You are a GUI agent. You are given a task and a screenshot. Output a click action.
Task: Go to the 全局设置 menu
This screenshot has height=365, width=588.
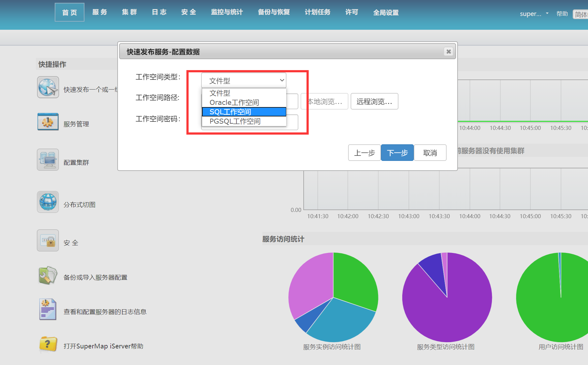click(386, 13)
